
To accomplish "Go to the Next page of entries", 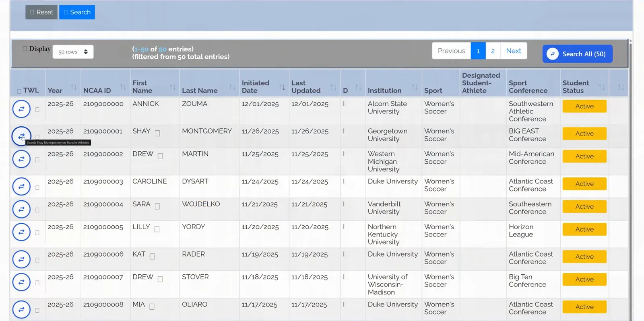I will [514, 51].
